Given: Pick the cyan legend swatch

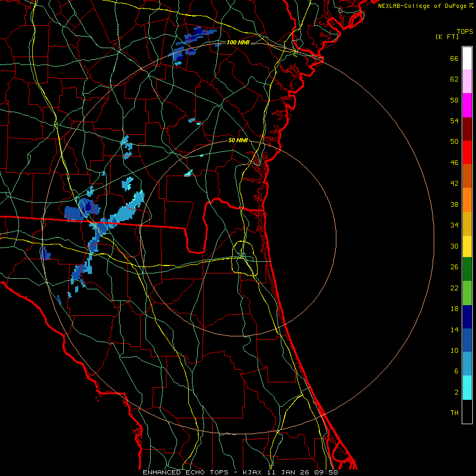Looking at the screenshot, I should pos(467,388).
